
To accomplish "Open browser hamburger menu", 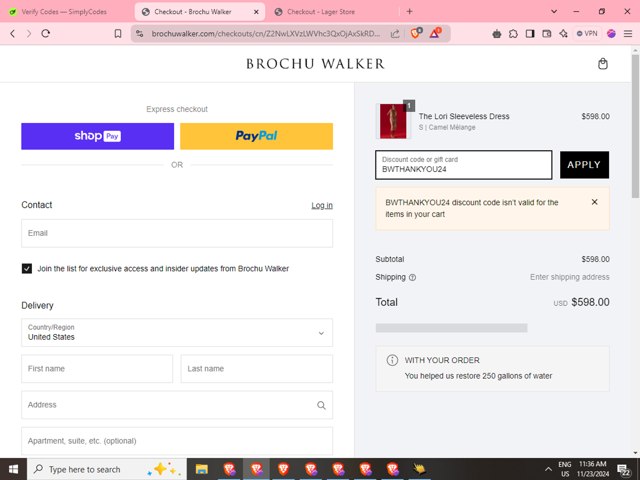I will click(x=628, y=34).
